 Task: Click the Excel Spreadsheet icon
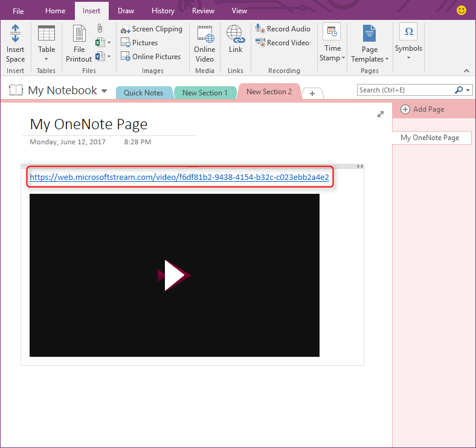[x=100, y=42]
